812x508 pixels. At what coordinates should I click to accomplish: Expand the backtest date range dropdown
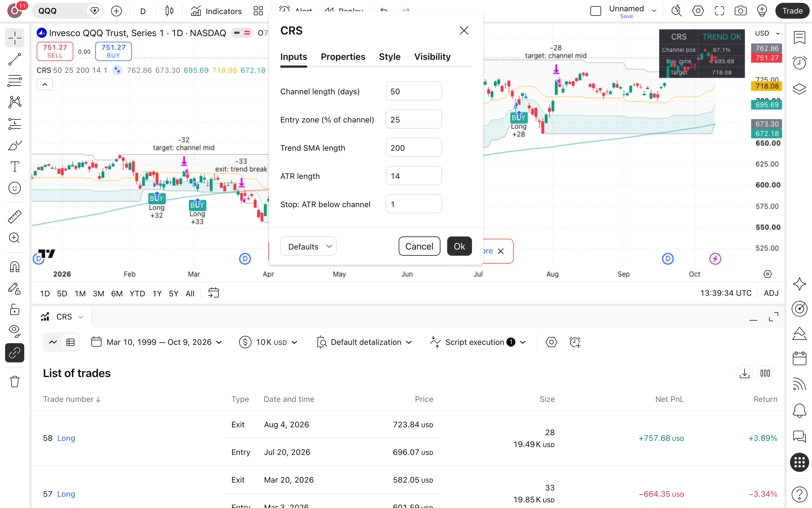coord(157,342)
